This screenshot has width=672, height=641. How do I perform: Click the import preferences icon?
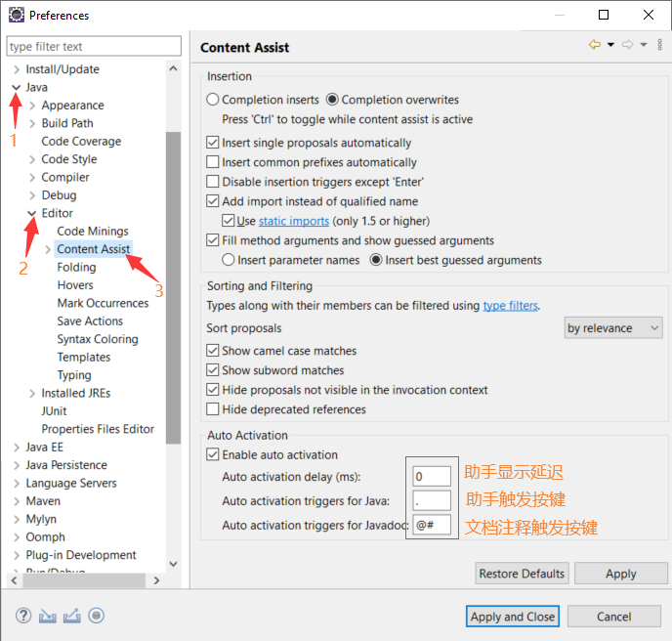click(x=48, y=616)
